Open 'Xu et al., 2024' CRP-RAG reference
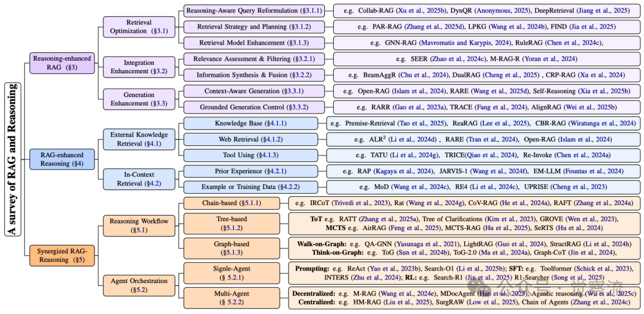 click(601, 75)
